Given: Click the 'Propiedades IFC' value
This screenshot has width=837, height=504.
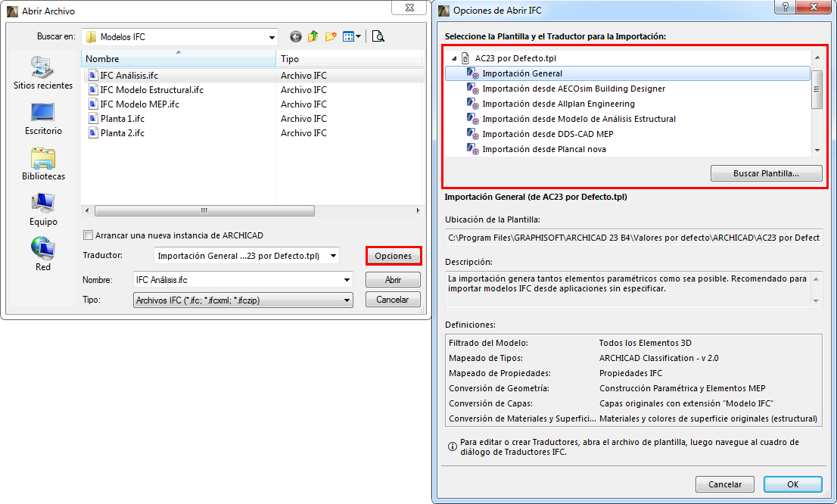Looking at the screenshot, I should coord(630,372).
